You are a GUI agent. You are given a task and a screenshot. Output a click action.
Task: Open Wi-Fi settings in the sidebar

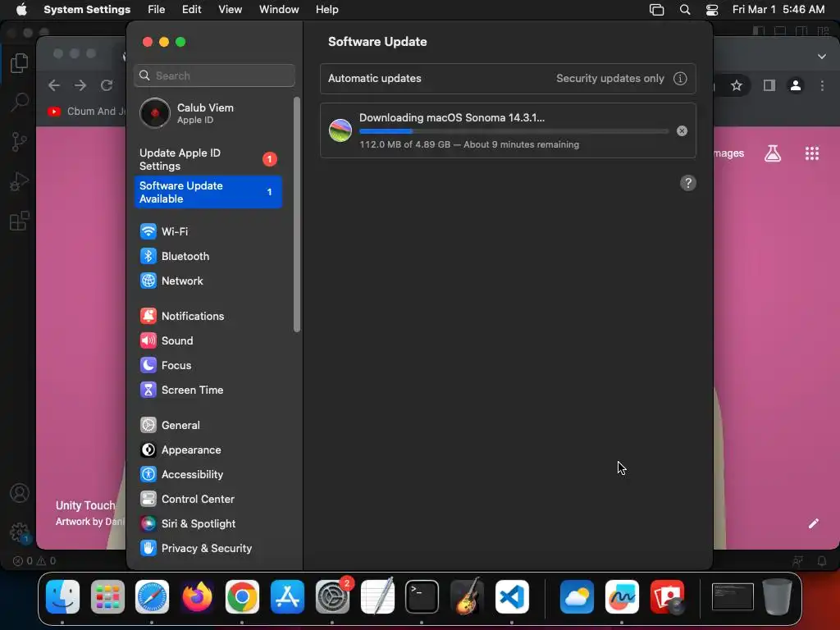(208, 231)
